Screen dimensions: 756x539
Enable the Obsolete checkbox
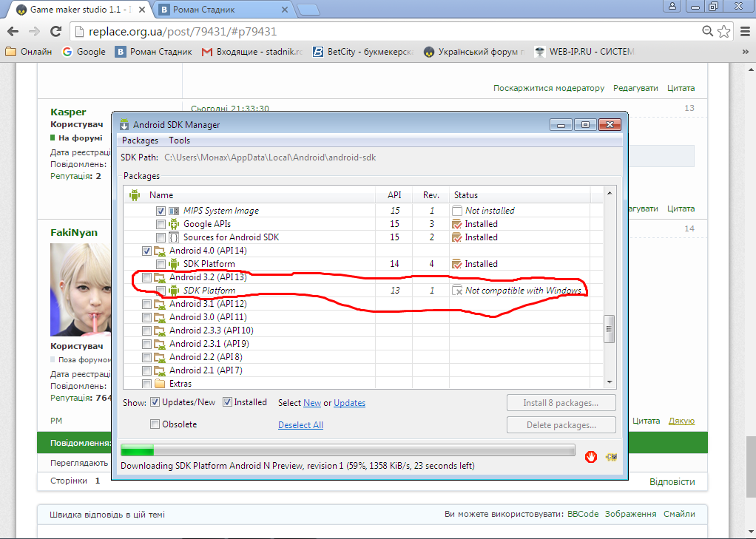pos(155,424)
